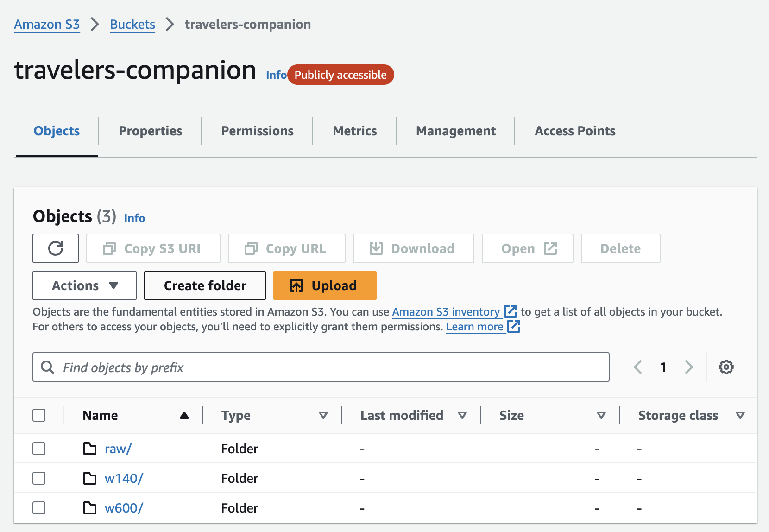Tick the w600/ folder checkbox

(x=39, y=508)
